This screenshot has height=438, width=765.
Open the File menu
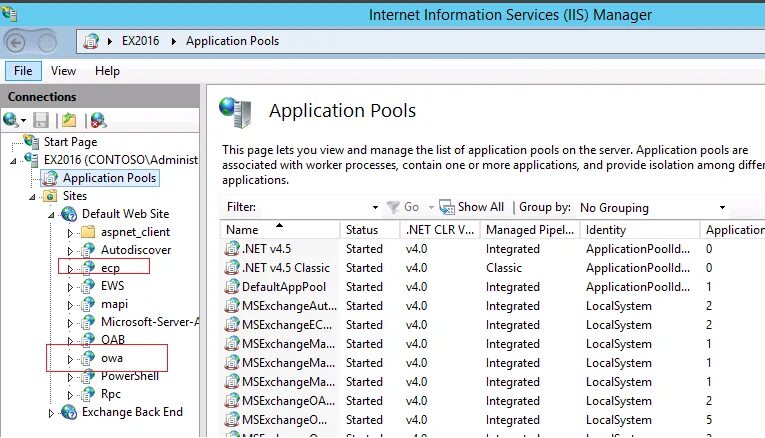(23, 71)
